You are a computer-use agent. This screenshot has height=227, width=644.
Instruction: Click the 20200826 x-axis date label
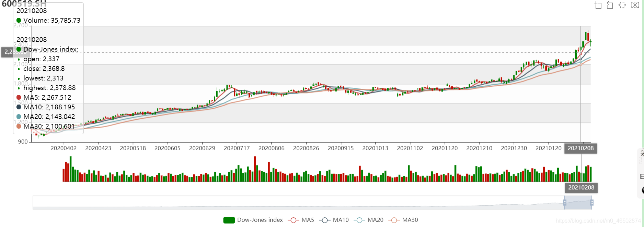point(306,148)
